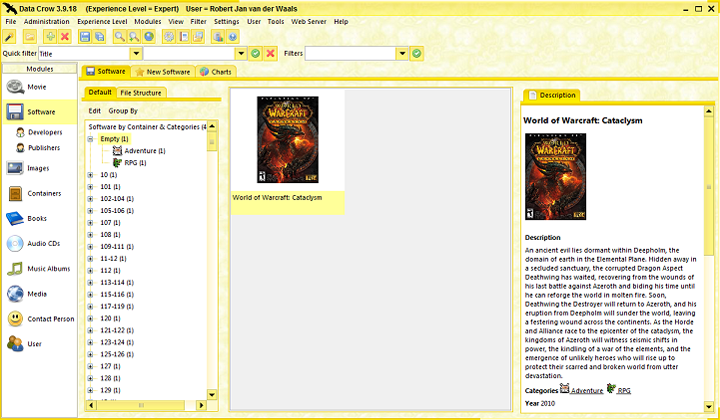Open the Administration menu
This screenshot has width=720, height=420.
(x=46, y=22)
